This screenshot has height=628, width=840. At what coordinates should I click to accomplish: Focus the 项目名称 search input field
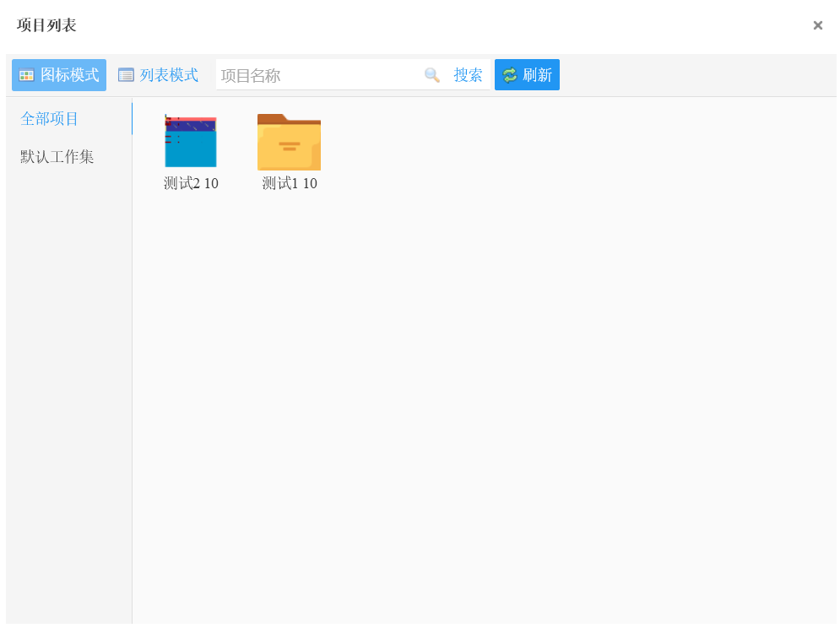(317, 75)
